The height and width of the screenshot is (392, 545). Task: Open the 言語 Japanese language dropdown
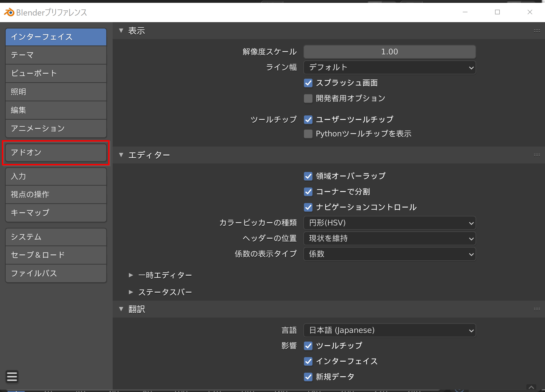click(x=389, y=330)
